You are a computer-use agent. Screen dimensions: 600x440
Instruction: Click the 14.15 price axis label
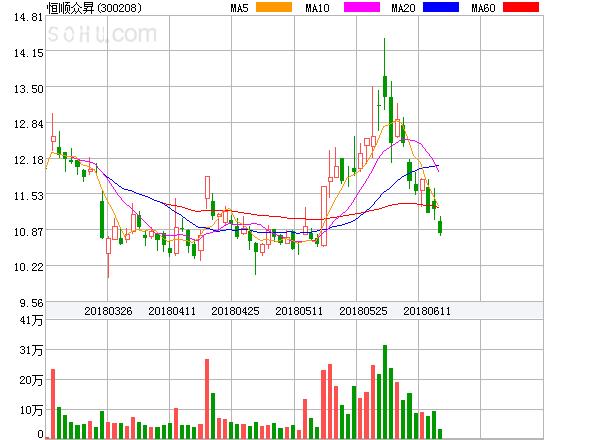[x=28, y=53]
